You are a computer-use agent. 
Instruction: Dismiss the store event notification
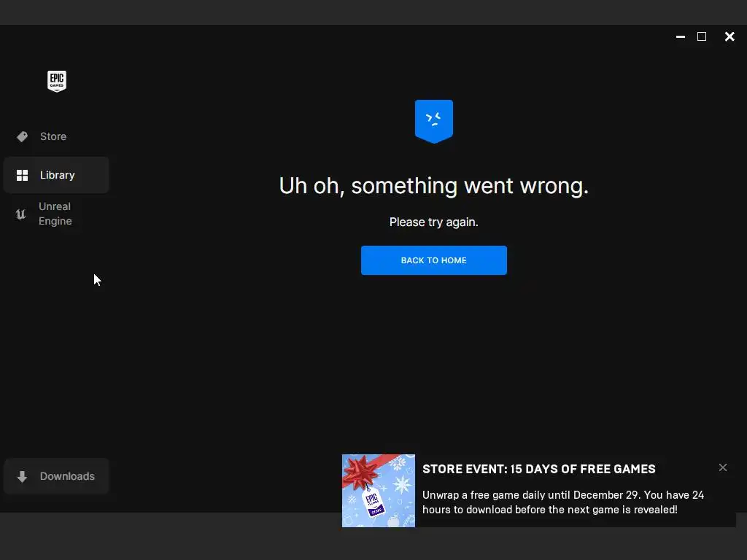coord(723,467)
